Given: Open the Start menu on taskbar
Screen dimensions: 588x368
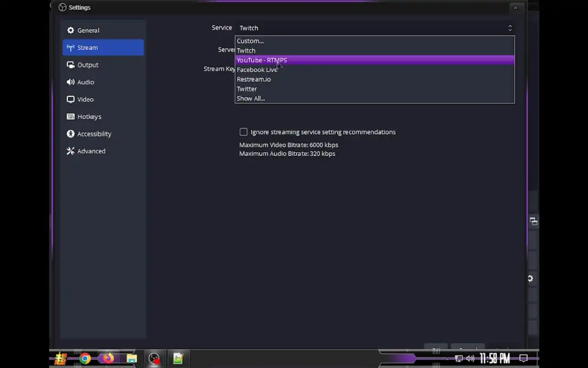Looking at the screenshot, I should click(x=61, y=358).
